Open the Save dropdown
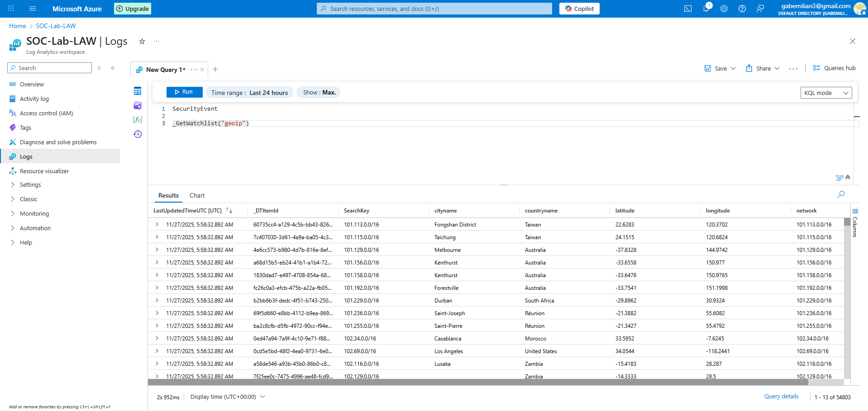Screen dimensions: 868x411 pyautogui.click(x=720, y=68)
